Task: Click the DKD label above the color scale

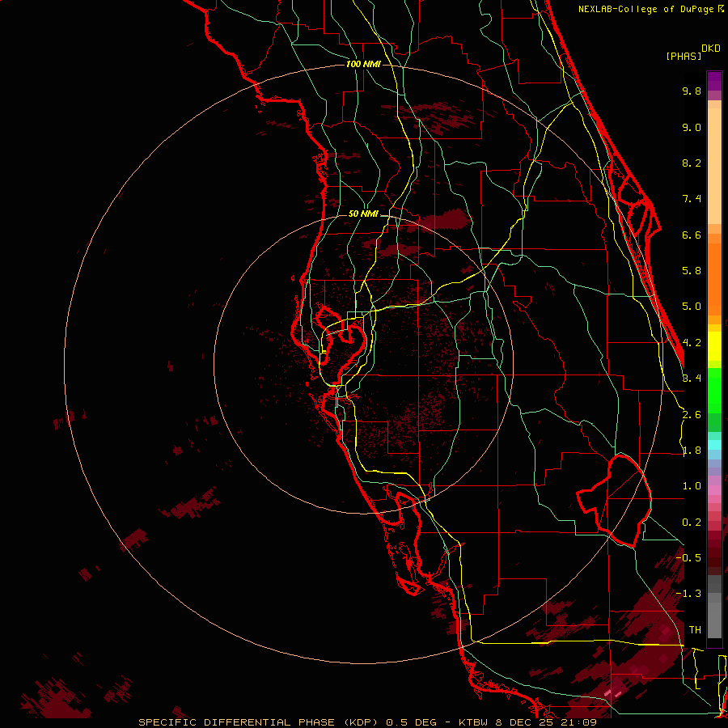Action: pos(711,49)
